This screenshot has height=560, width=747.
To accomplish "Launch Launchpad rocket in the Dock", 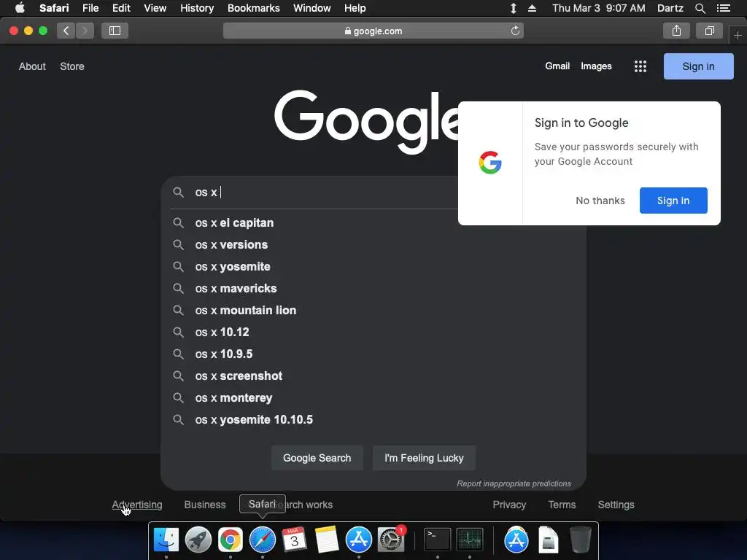I will pyautogui.click(x=198, y=540).
